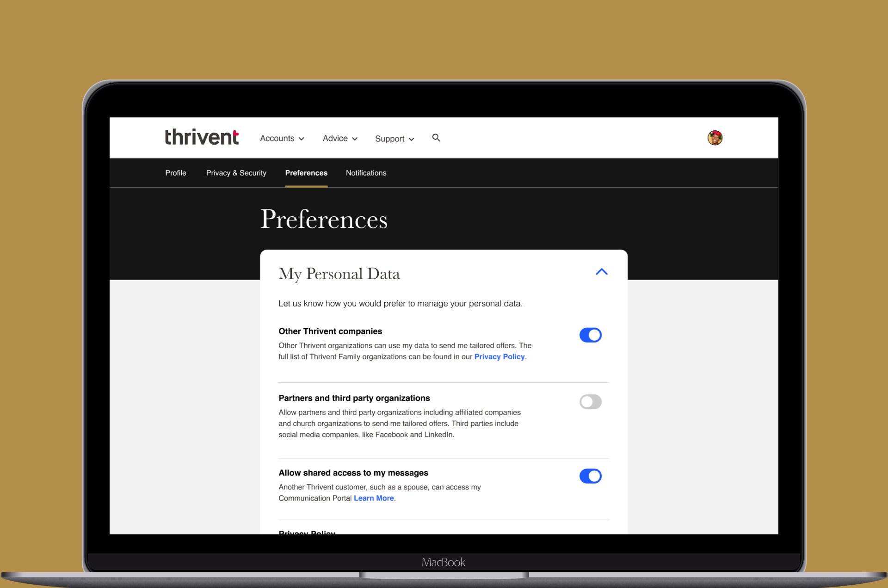Open the Privacy Policy link
Image resolution: width=888 pixels, height=588 pixels.
pos(499,357)
